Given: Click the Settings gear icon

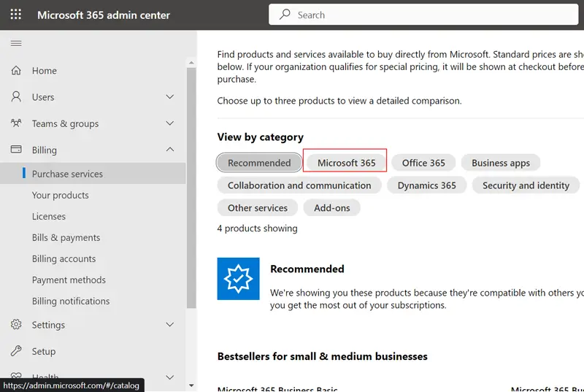Looking at the screenshot, I should pos(16,325).
